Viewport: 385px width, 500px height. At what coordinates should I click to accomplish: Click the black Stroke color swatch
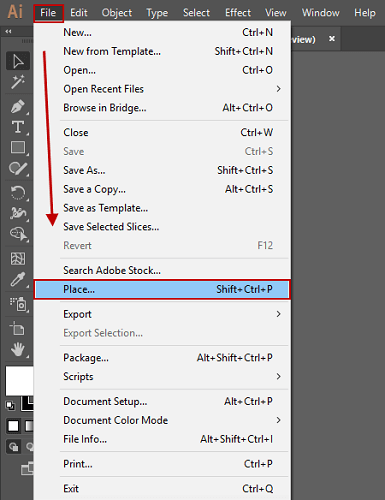click(27, 404)
